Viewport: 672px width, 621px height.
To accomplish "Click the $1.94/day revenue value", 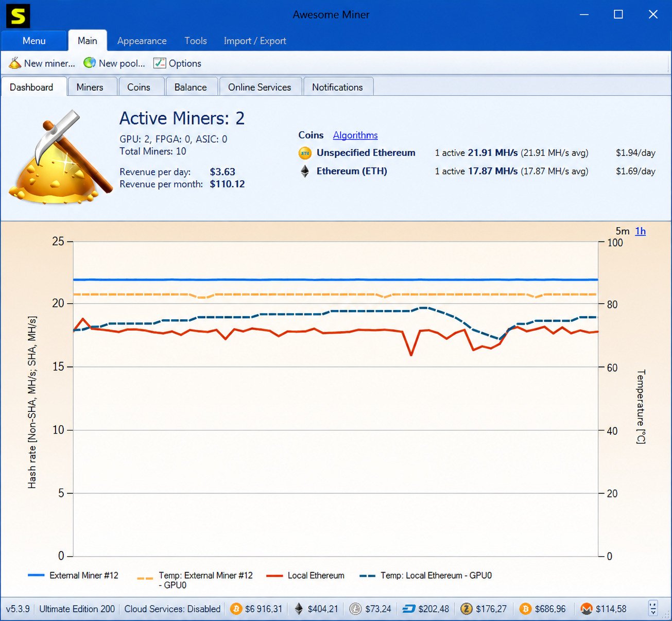I will (635, 152).
